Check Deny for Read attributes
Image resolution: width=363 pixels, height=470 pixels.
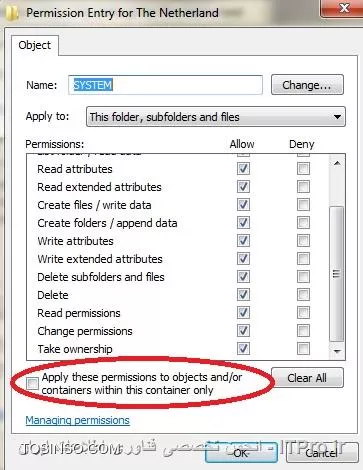303,168
